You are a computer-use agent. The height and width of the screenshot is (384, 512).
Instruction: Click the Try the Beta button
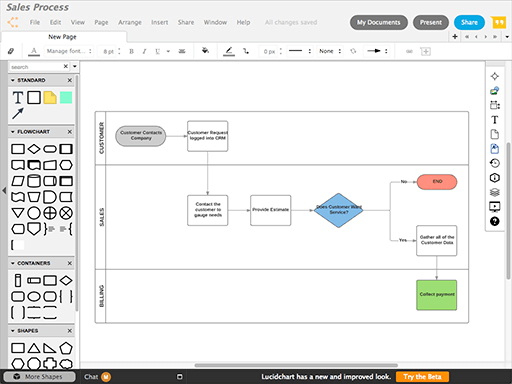(422, 377)
